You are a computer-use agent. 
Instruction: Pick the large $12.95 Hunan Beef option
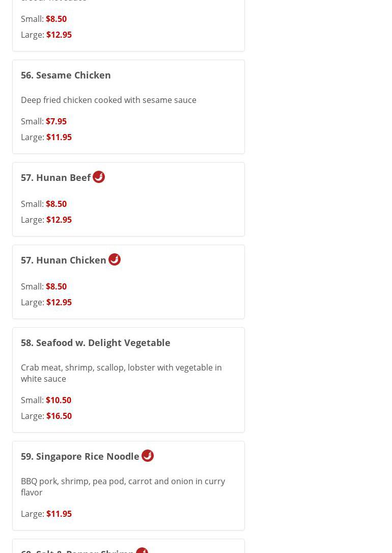click(x=59, y=220)
